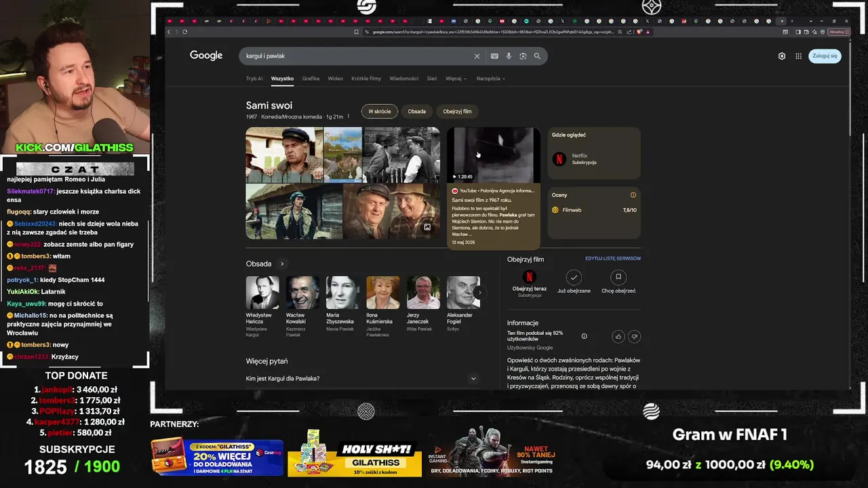Submit search with magnifier icon

tap(537, 56)
